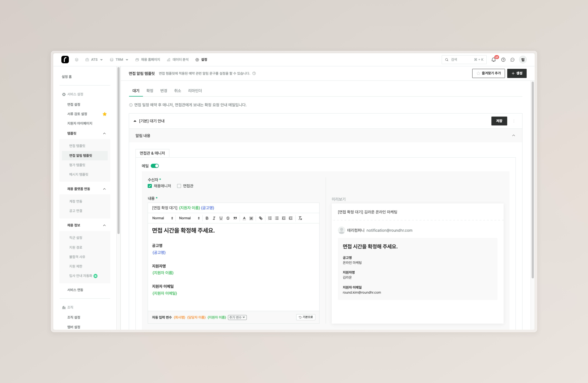Open the insert link tool

[x=260, y=218]
